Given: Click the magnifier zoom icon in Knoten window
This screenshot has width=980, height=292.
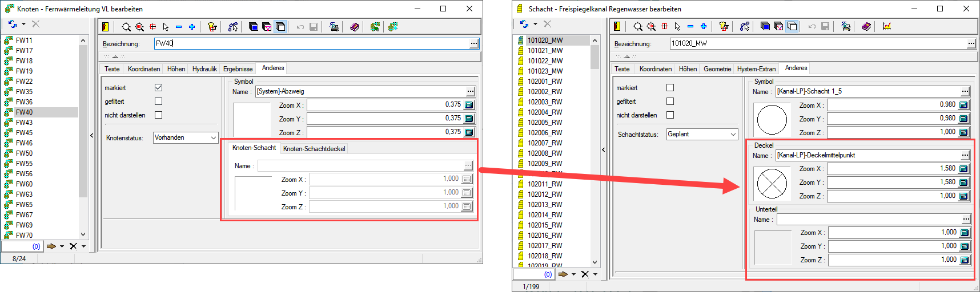Looking at the screenshot, I should [x=126, y=27].
